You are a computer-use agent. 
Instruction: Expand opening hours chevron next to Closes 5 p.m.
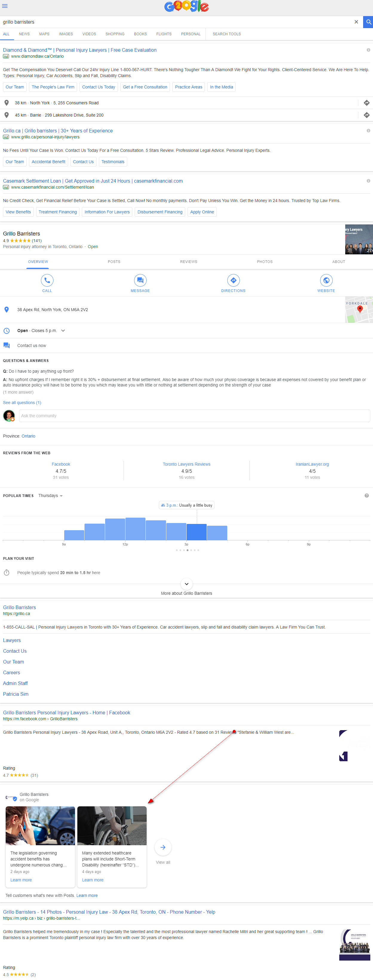click(x=63, y=331)
